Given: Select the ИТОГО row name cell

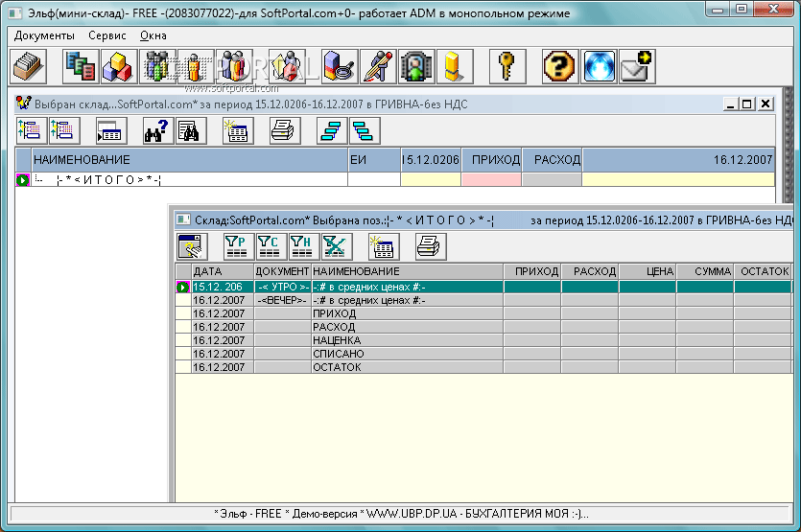Looking at the screenshot, I should click(190, 179).
